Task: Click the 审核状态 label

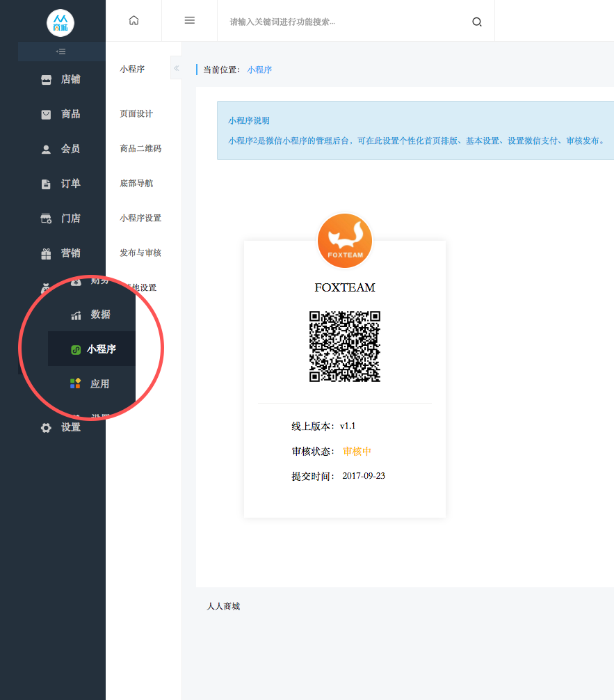Action: point(312,452)
